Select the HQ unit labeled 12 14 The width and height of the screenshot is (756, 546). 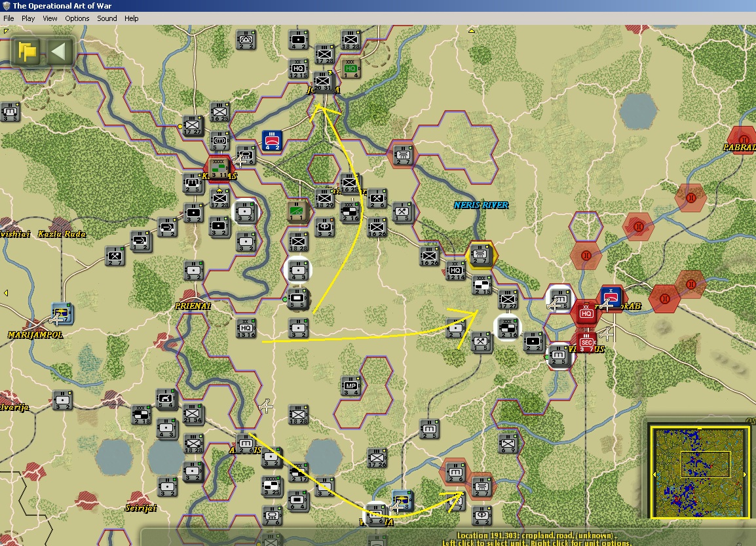pyautogui.click(x=455, y=271)
